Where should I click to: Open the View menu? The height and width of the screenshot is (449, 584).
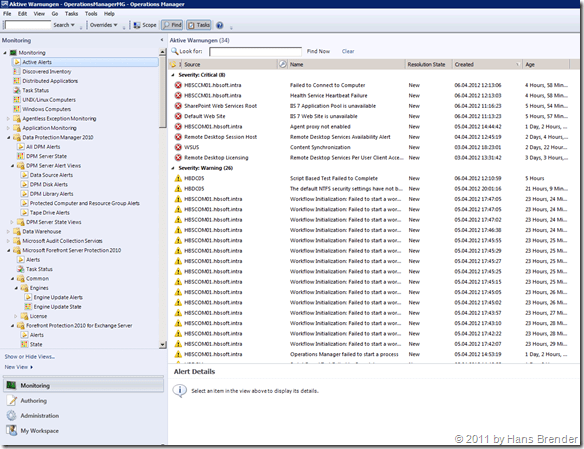tap(39, 14)
